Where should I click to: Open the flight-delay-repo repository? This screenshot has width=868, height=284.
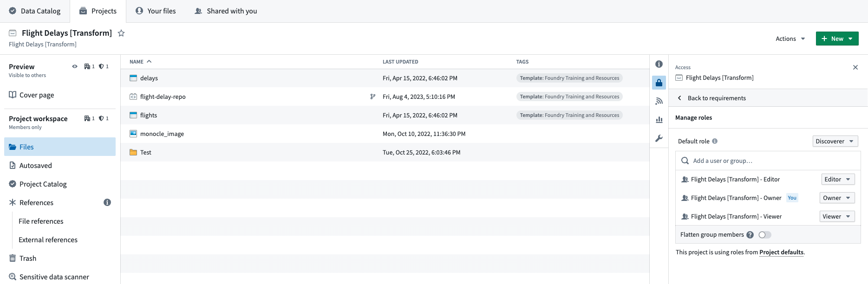(x=163, y=97)
